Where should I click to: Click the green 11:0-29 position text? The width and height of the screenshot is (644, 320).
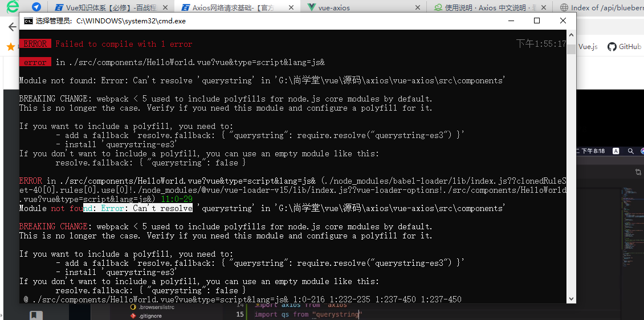[x=177, y=199]
